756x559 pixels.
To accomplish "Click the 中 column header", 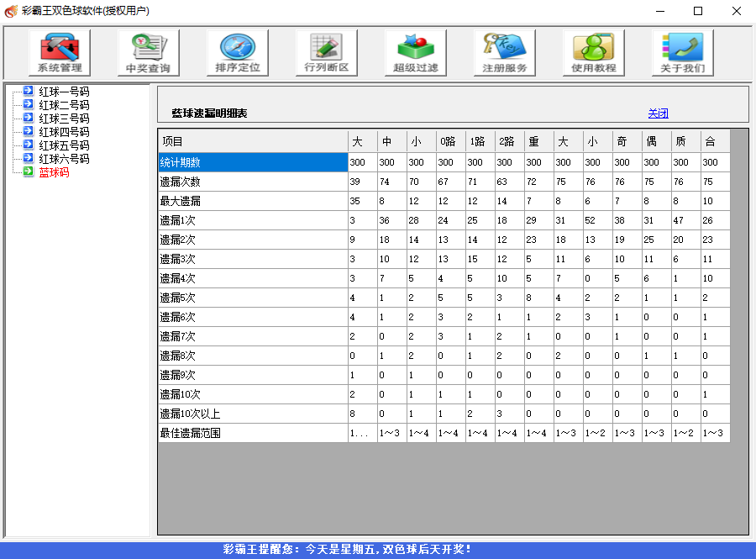I will tap(392, 141).
